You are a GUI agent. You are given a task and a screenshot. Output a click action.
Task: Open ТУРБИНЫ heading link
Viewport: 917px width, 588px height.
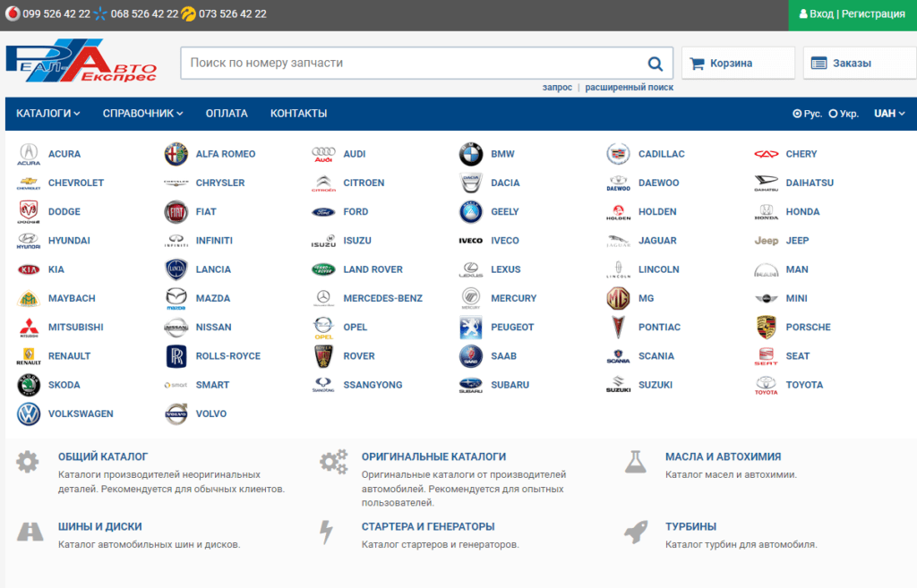pyautogui.click(x=690, y=526)
